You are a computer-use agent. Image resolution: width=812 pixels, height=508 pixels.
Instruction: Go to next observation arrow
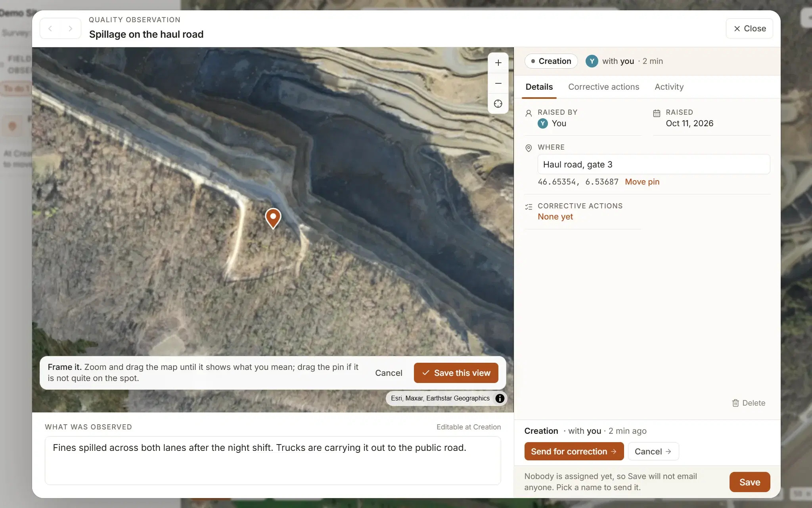pos(71,29)
